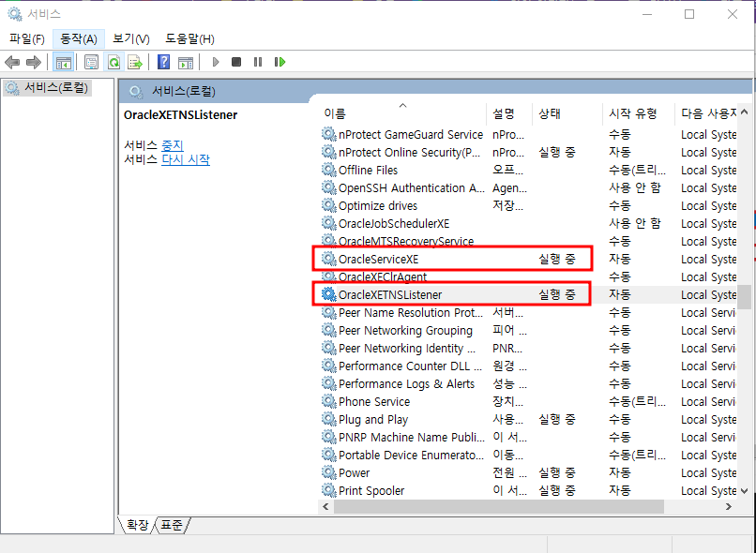Viewport: 756px width, 553px height.
Task: Click 자동 startup type of OracleXETNSListener
Action: (x=620, y=294)
